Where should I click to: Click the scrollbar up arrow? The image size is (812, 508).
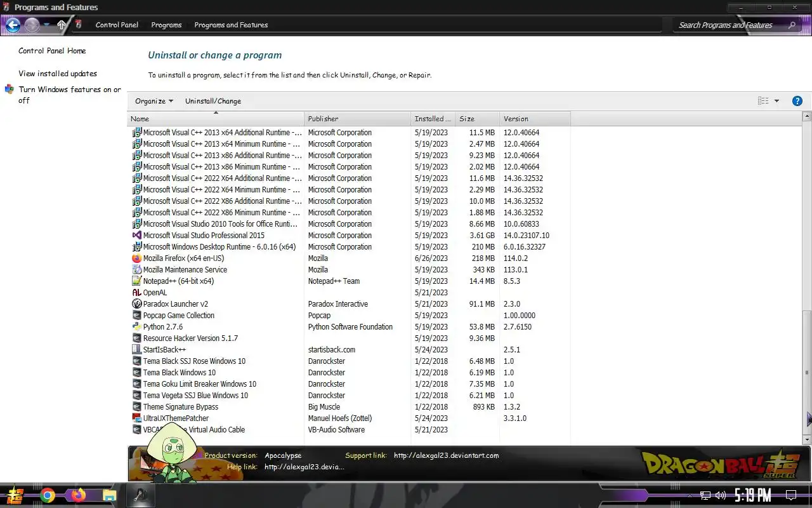tap(807, 117)
